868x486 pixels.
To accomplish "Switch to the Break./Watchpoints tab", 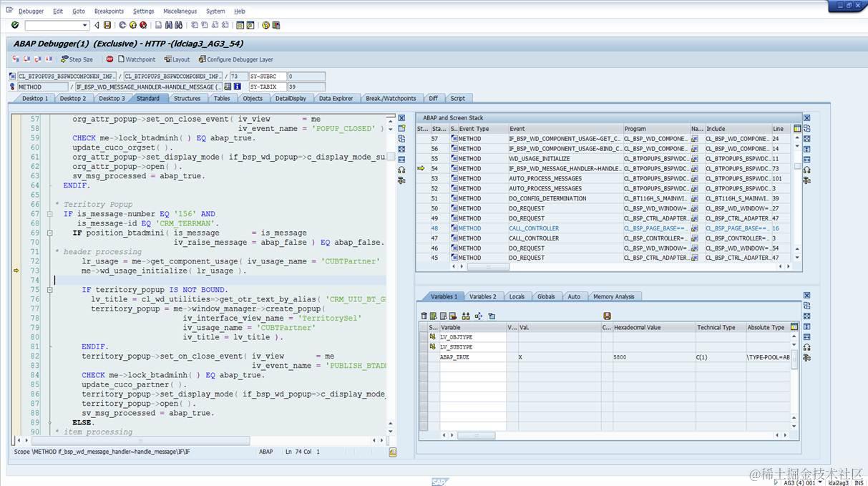I will click(391, 98).
